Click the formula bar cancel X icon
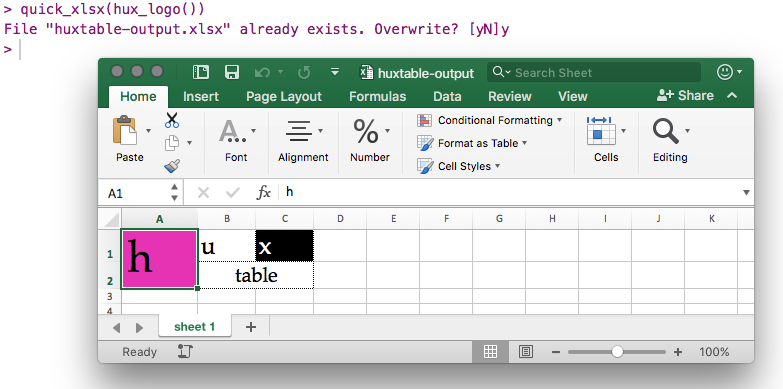This screenshot has height=389, width=783. click(x=203, y=192)
